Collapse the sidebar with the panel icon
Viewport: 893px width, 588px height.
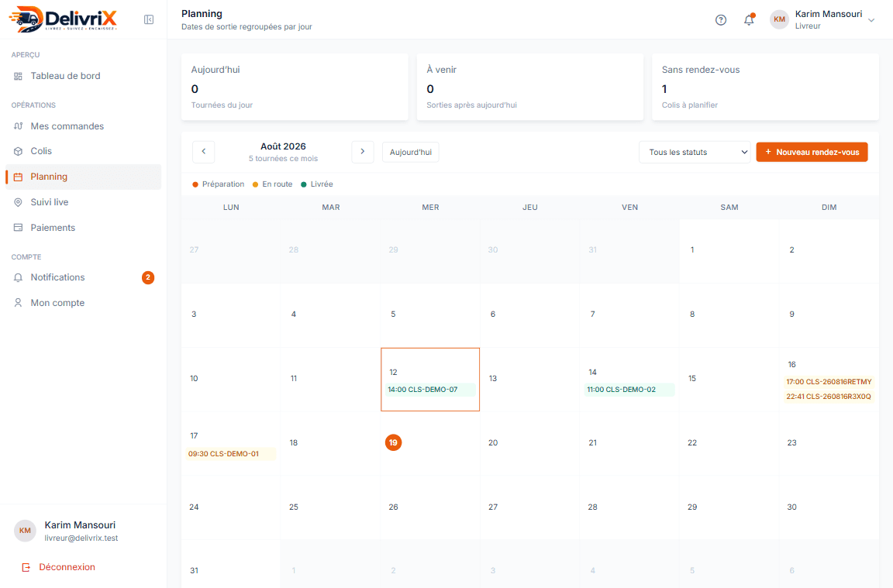[x=149, y=20]
